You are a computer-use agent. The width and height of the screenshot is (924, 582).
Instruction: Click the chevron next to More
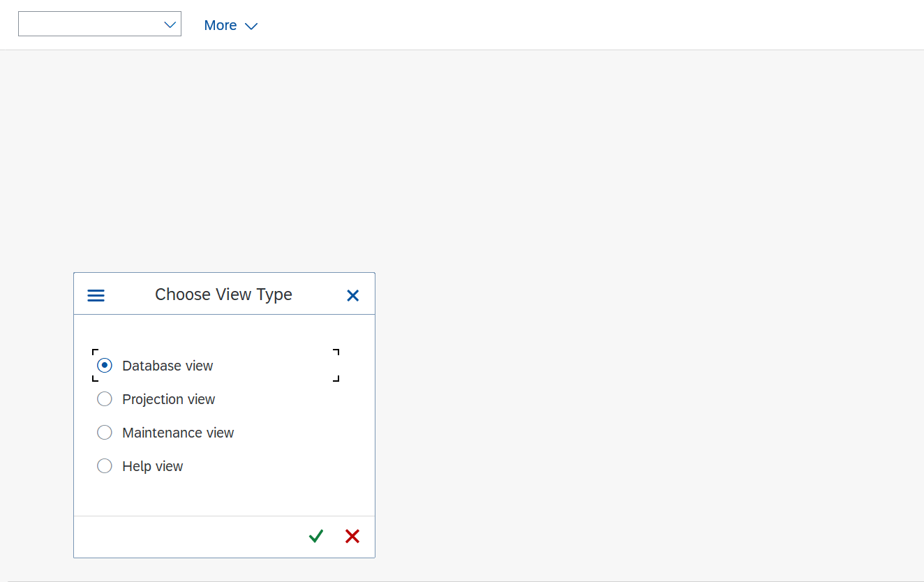(x=251, y=26)
